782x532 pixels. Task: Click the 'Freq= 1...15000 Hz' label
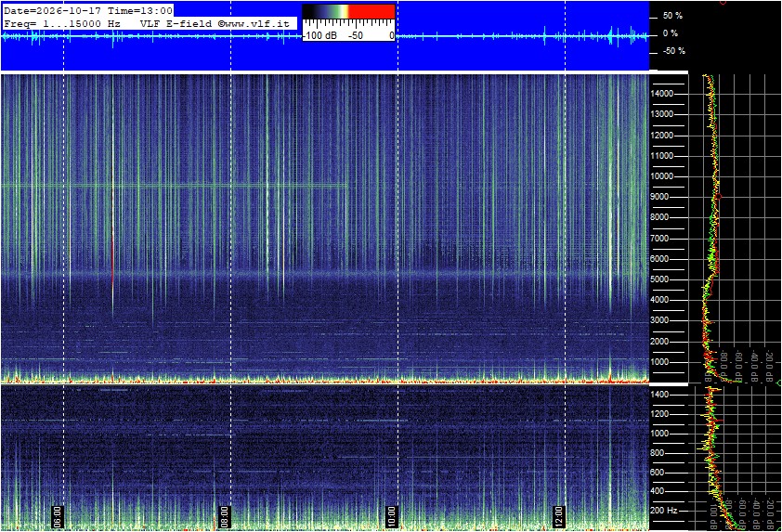pos(62,23)
